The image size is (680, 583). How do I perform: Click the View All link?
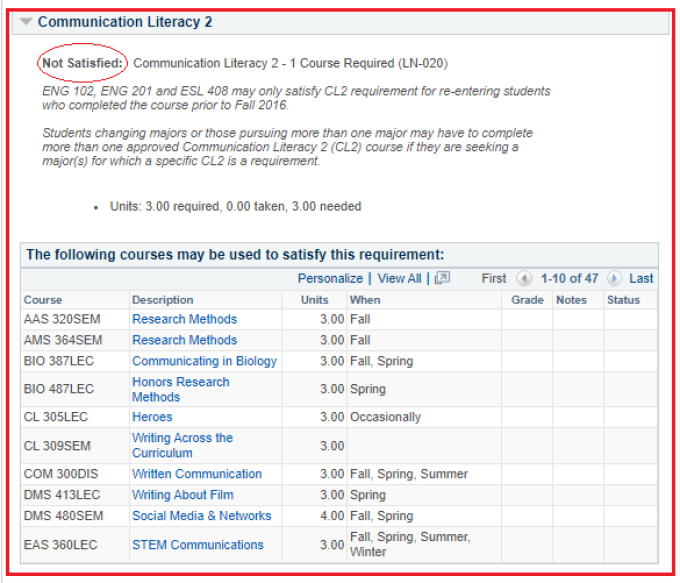pos(399,278)
